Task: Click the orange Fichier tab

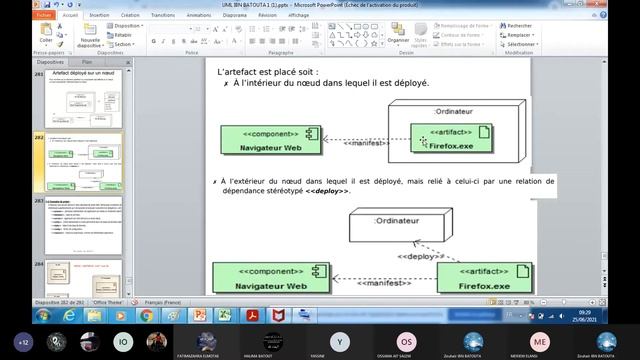Action: pos(44,15)
